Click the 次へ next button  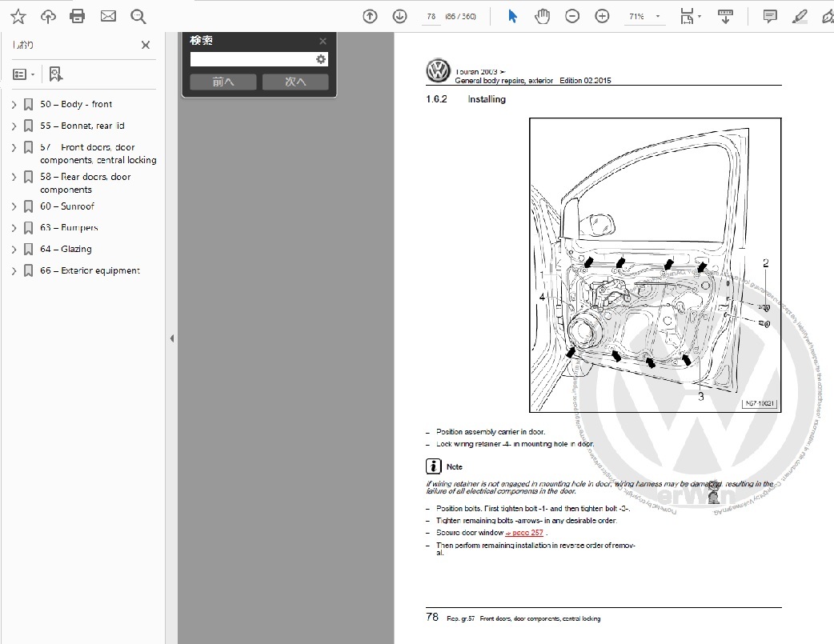[295, 82]
